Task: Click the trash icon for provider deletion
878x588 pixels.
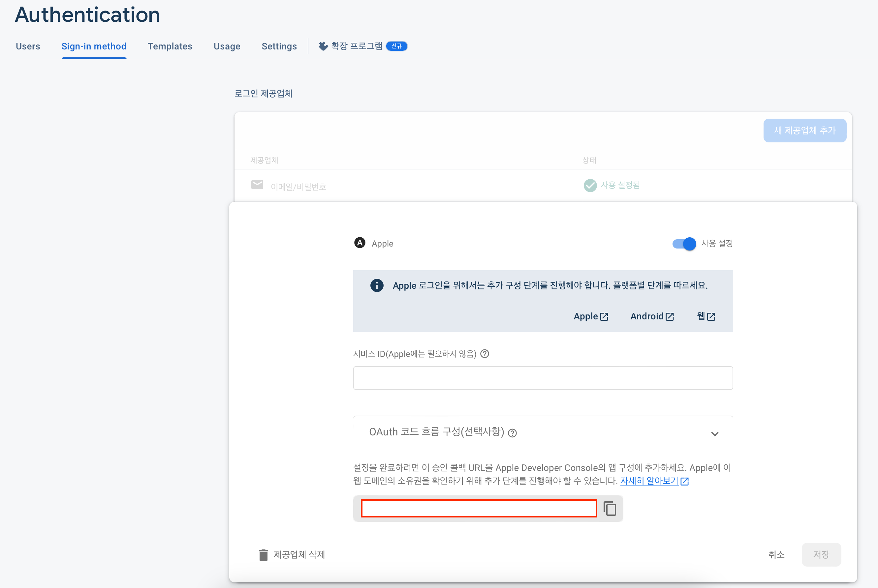Action: click(x=264, y=555)
